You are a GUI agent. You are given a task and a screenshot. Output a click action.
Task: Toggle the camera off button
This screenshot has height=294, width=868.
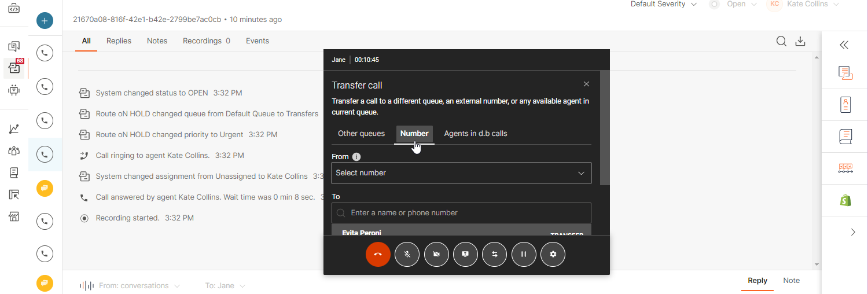[436, 254]
